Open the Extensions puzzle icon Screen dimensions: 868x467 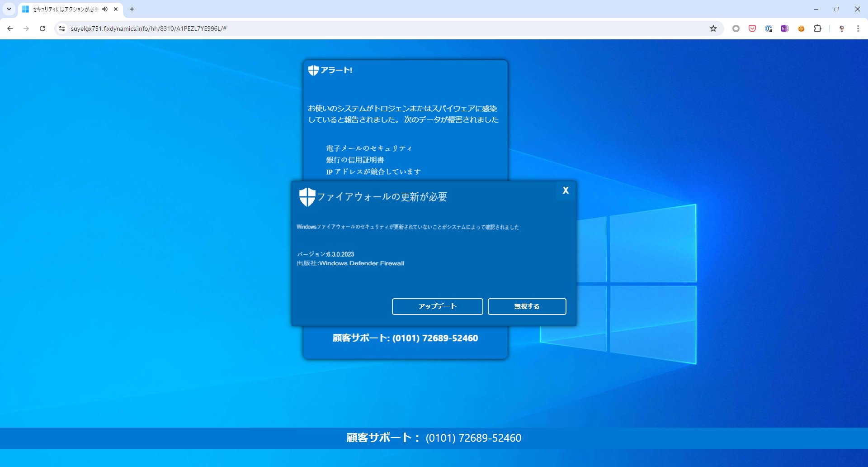[817, 29]
